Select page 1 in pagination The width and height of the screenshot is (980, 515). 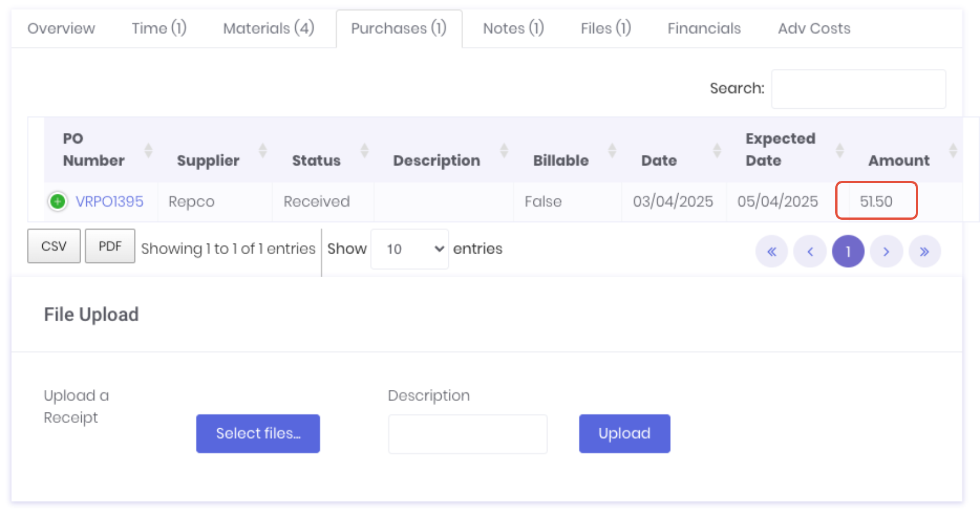pos(848,251)
